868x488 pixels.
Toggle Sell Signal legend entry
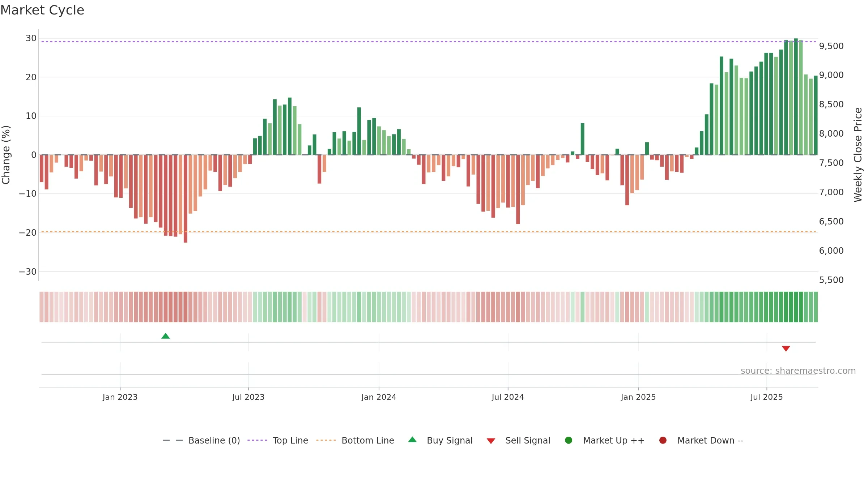518,440
